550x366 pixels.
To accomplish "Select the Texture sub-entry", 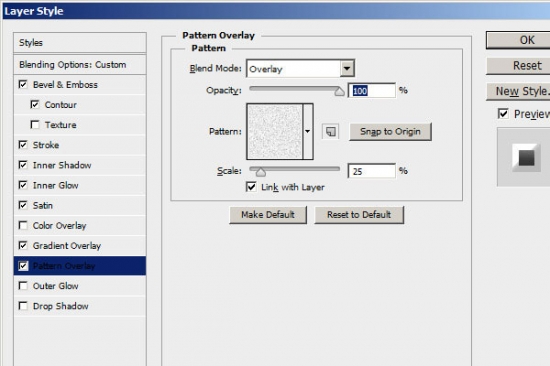I will [60, 125].
